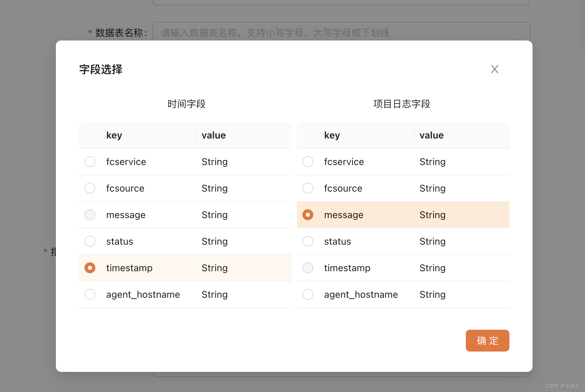Select timestamp under 项目日志字段
Screen dimensions: 585x392
307,268
